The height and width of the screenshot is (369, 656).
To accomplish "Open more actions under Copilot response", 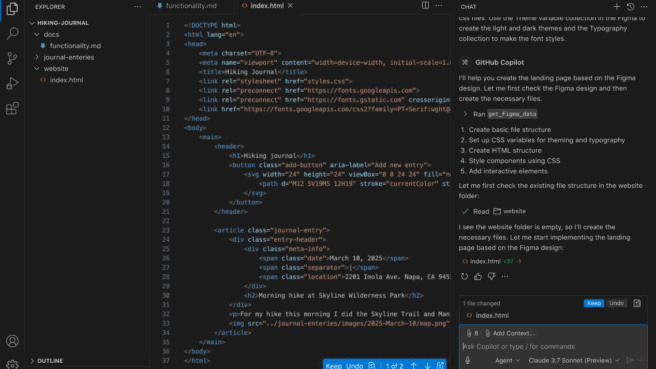I will [505, 277].
